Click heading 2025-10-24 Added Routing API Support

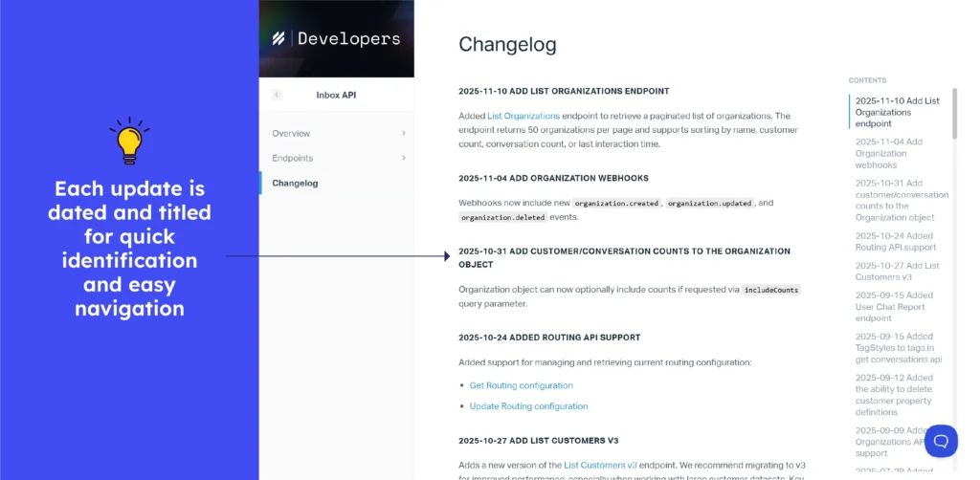tap(549, 338)
